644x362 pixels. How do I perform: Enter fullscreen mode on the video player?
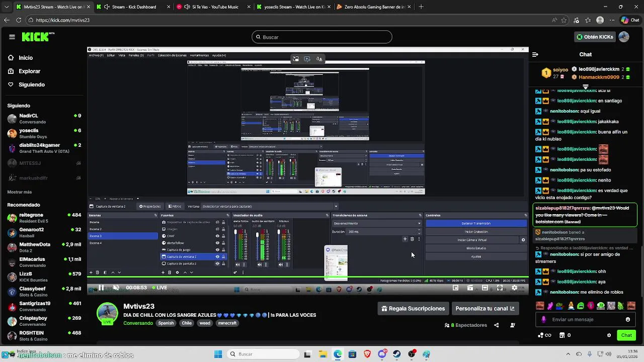click(x=500, y=288)
